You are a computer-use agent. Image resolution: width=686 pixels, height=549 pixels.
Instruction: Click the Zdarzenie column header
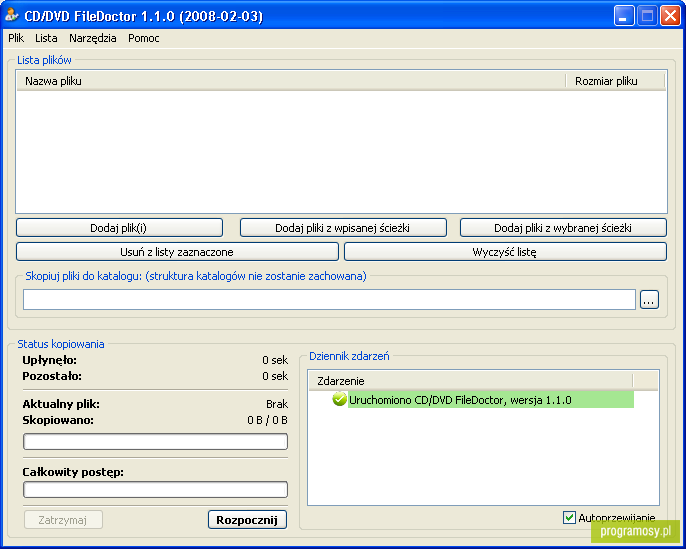click(471, 381)
